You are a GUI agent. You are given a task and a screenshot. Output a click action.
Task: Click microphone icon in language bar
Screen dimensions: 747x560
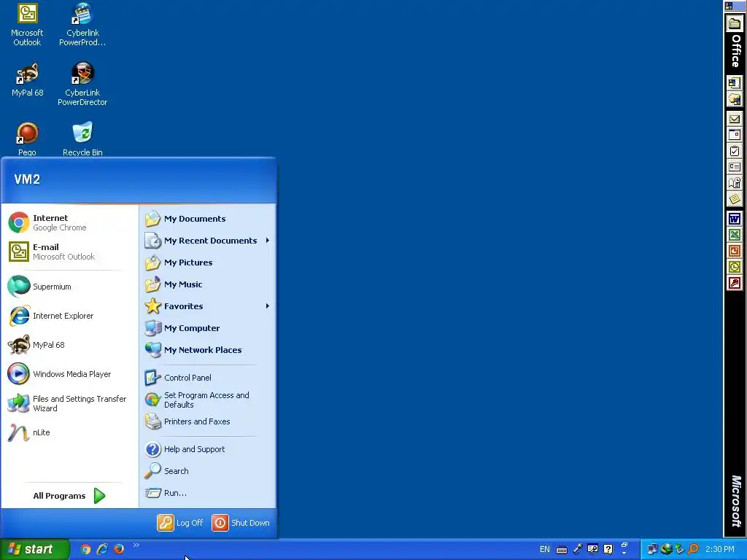(578, 550)
